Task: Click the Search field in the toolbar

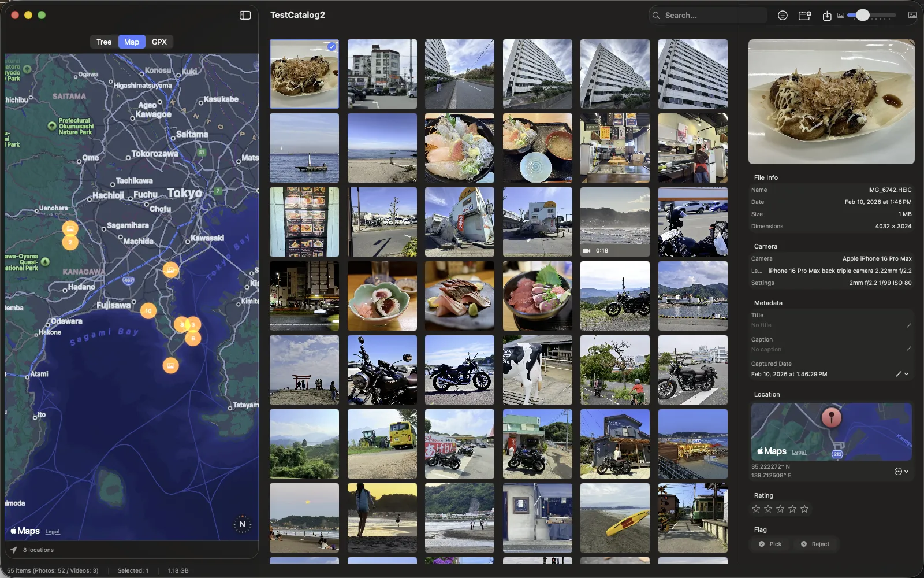Action: (x=707, y=16)
